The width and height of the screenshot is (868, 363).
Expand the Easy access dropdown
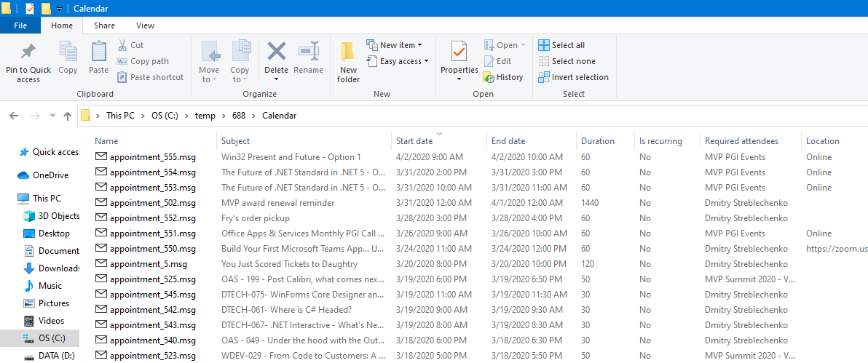click(426, 61)
